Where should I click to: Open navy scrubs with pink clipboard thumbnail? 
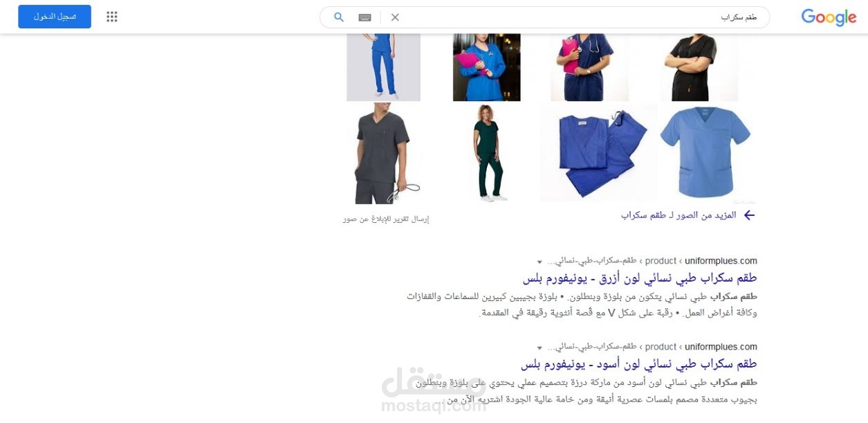tap(590, 67)
